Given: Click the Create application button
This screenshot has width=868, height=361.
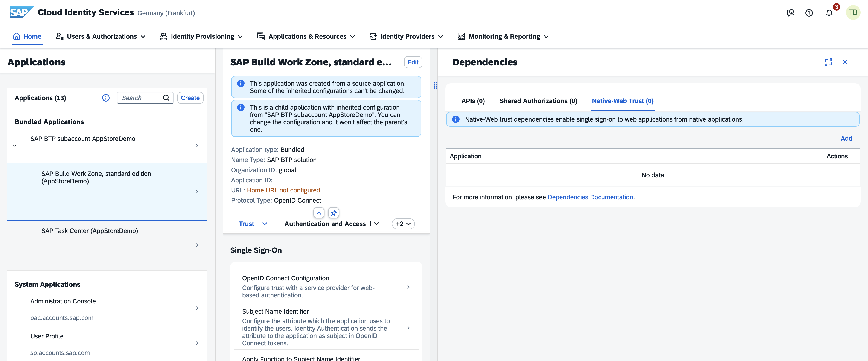Looking at the screenshot, I should (x=190, y=98).
